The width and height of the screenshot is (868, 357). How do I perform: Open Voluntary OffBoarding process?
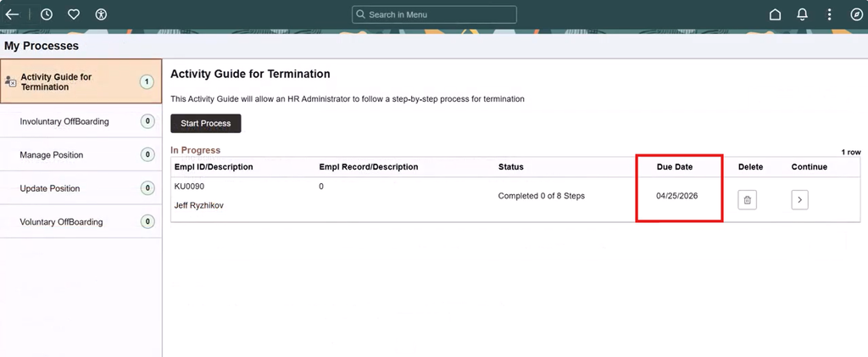click(x=81, y=221)
